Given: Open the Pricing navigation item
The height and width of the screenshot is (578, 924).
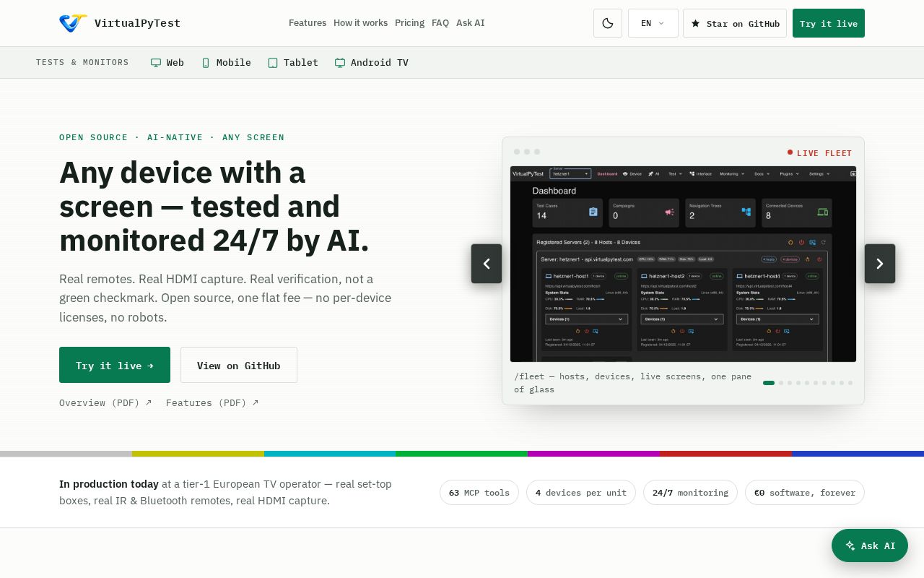Looking at the screenshot, I should point(409,23).
